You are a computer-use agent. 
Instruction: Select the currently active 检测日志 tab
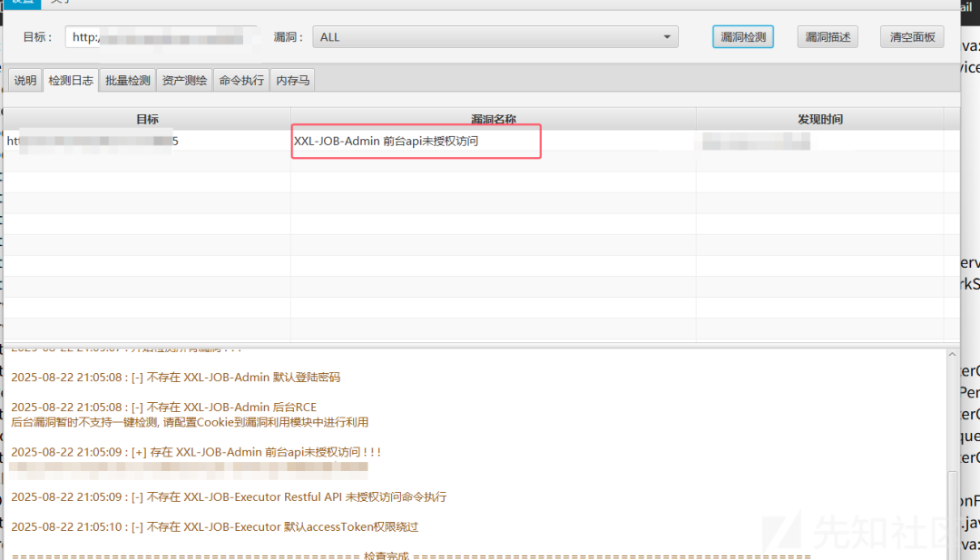tap(71, 80)
